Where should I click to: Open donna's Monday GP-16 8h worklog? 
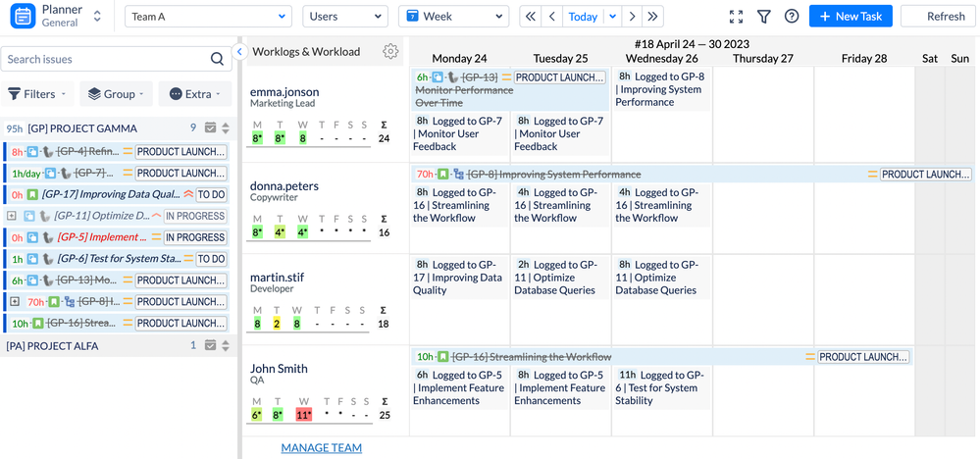click(459, 205)
